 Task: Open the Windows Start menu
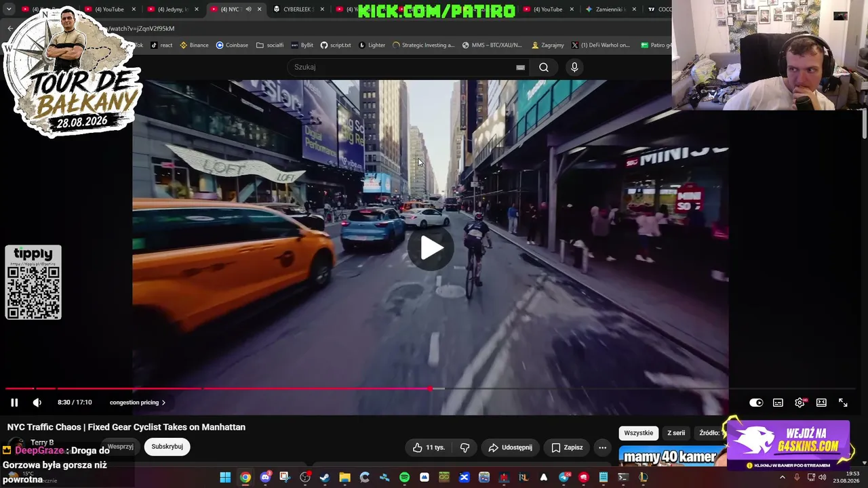pyautogui.click(x=225, y=478)
